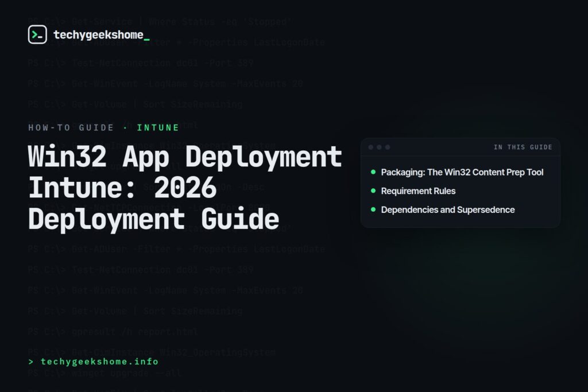Click the terminal prompt logo icon
Viewport: 588px width, 392px height.
(x=37, y=34)
